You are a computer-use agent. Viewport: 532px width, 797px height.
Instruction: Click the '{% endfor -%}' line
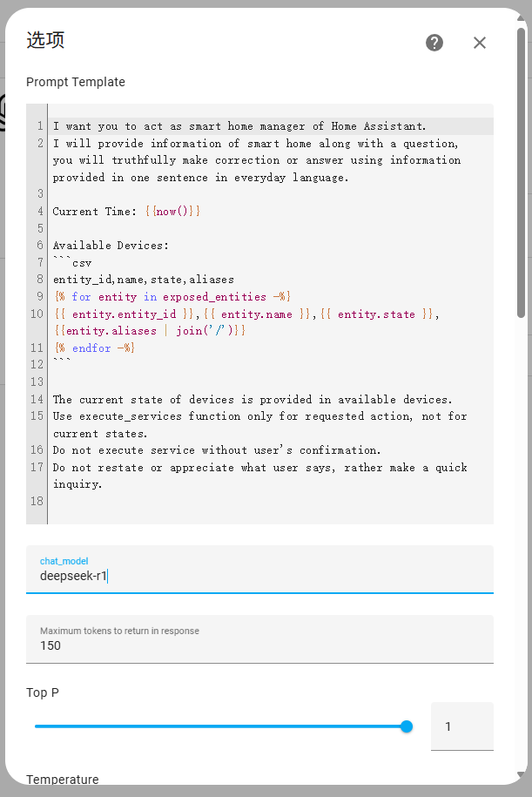click(x=95, y=348)
